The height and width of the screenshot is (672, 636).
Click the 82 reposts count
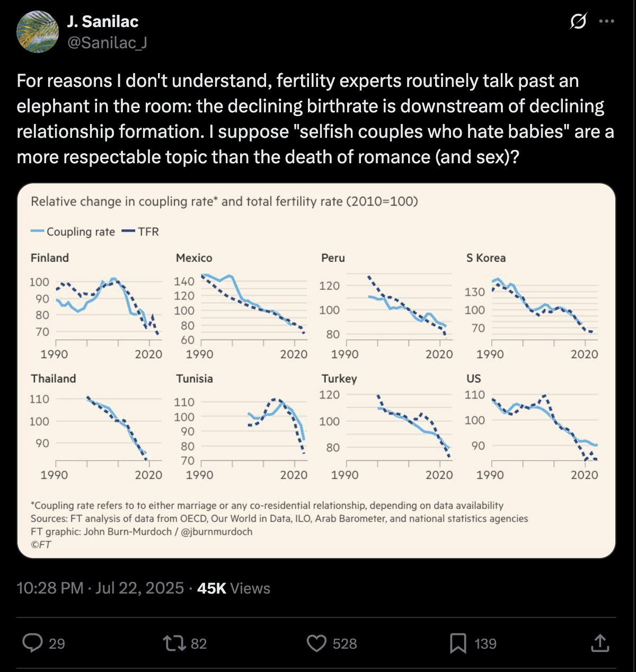[x=199, y=643]
